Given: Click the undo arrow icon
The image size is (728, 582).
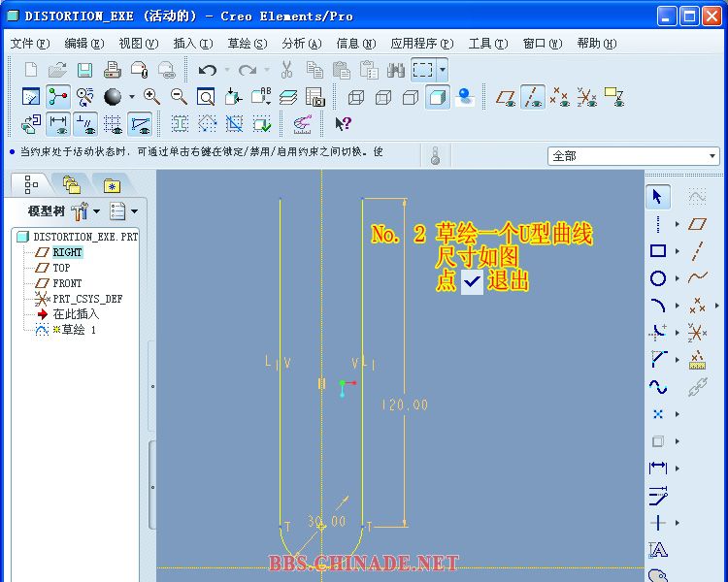Looking at the screenshot, I should click(207, 70).
